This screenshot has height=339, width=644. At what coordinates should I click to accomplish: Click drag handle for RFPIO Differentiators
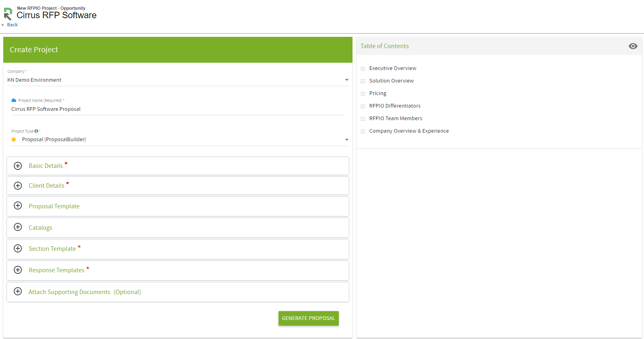(363, 106)
